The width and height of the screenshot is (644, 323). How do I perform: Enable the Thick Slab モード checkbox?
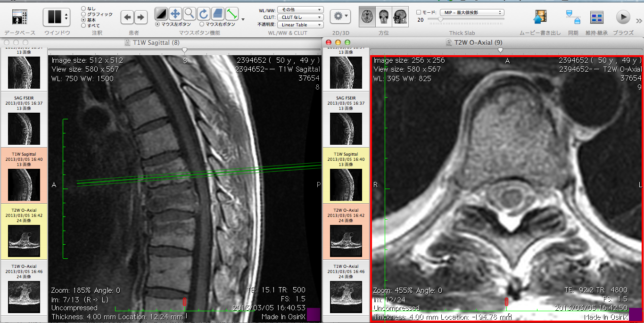(x=419, y=12)
